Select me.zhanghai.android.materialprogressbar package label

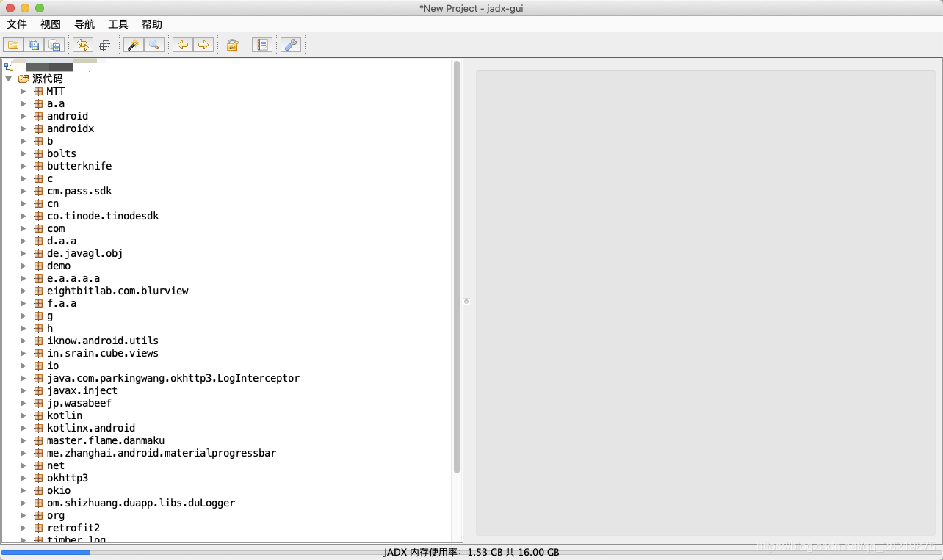click(x=162, y=453)
